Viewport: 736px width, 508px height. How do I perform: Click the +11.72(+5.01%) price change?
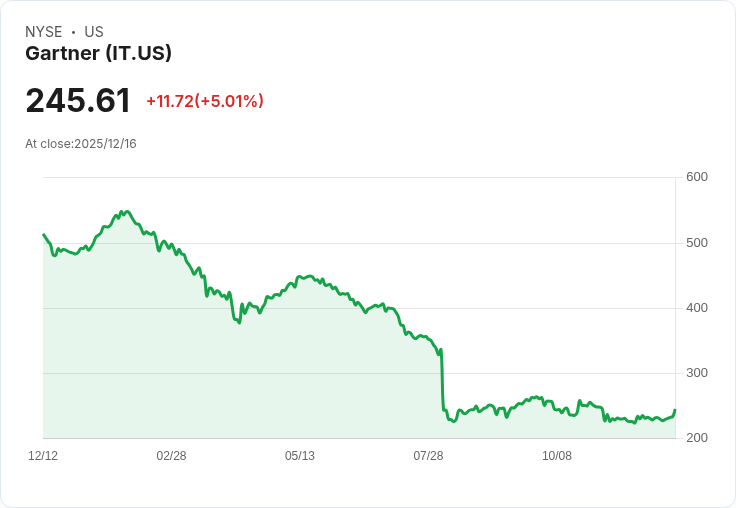tap(205, 101)
